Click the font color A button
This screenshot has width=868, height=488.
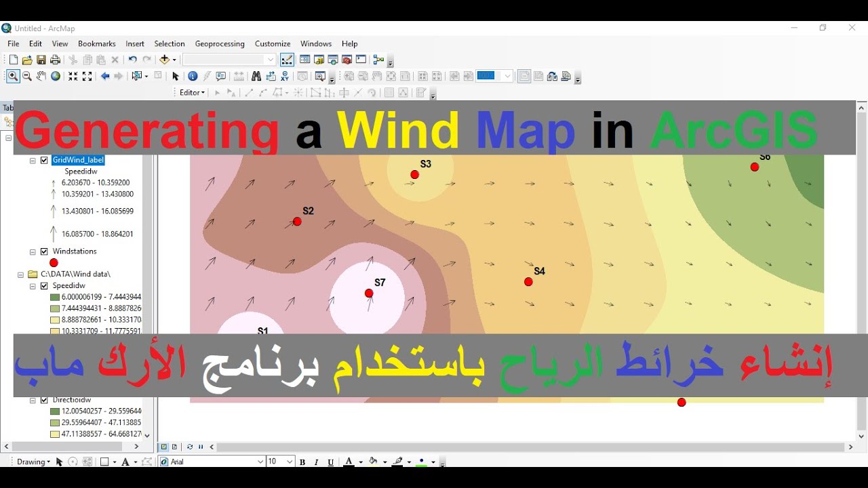coord(349,462)
